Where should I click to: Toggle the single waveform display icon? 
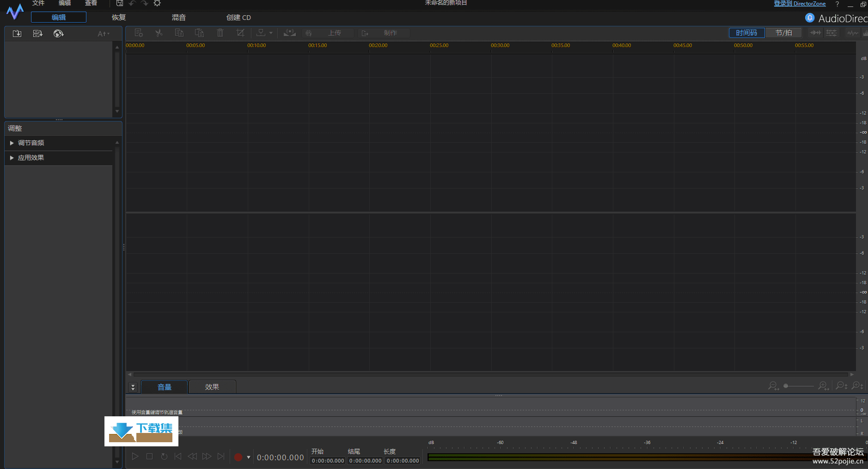[853, 33]
